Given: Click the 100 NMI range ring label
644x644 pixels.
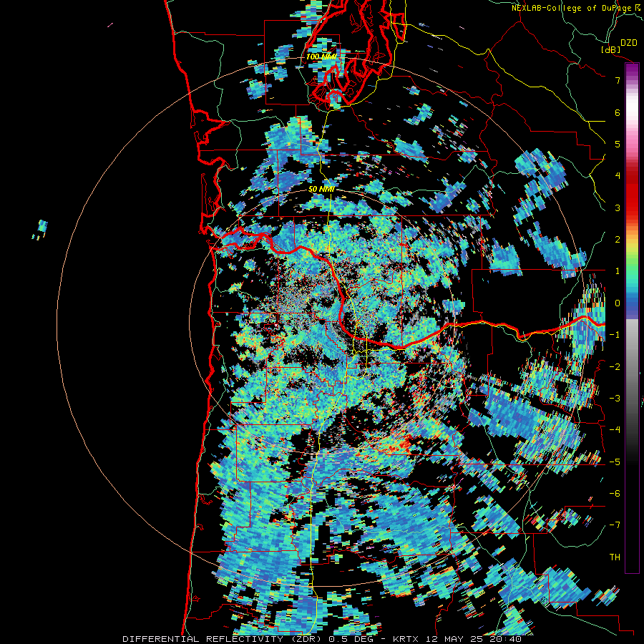Looking at the screenshot, I should [321, 57].
